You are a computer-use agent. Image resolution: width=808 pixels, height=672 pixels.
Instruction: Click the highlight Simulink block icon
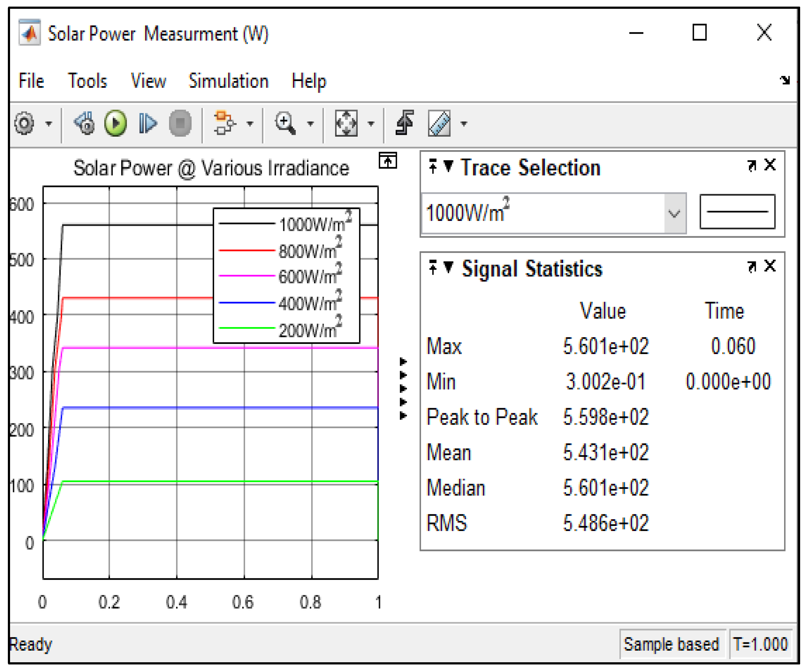coord(225,123)
